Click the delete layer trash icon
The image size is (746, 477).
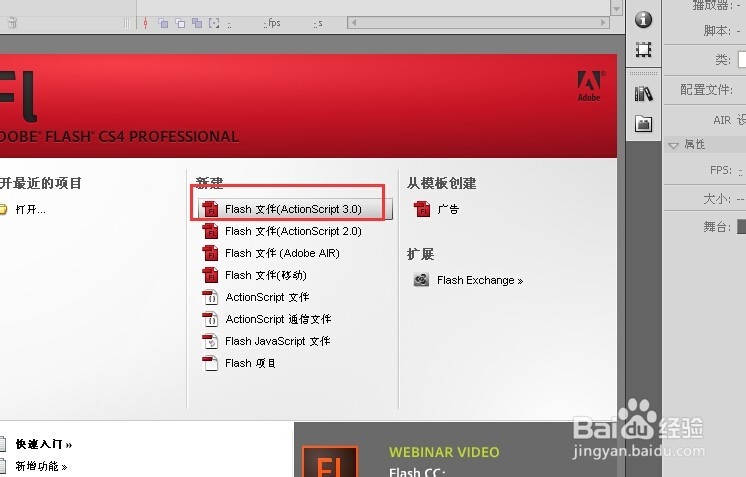(x=12, y=22)
